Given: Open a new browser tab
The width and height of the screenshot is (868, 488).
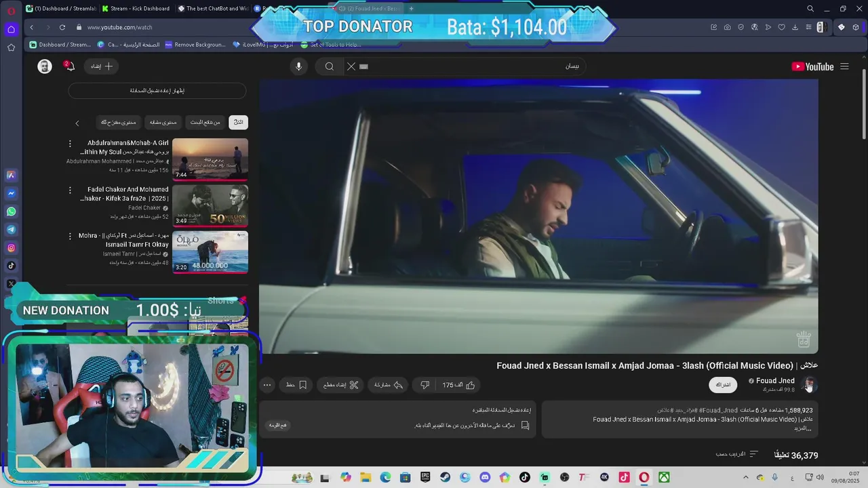Looking at the screenshot, I should point(411,9).
